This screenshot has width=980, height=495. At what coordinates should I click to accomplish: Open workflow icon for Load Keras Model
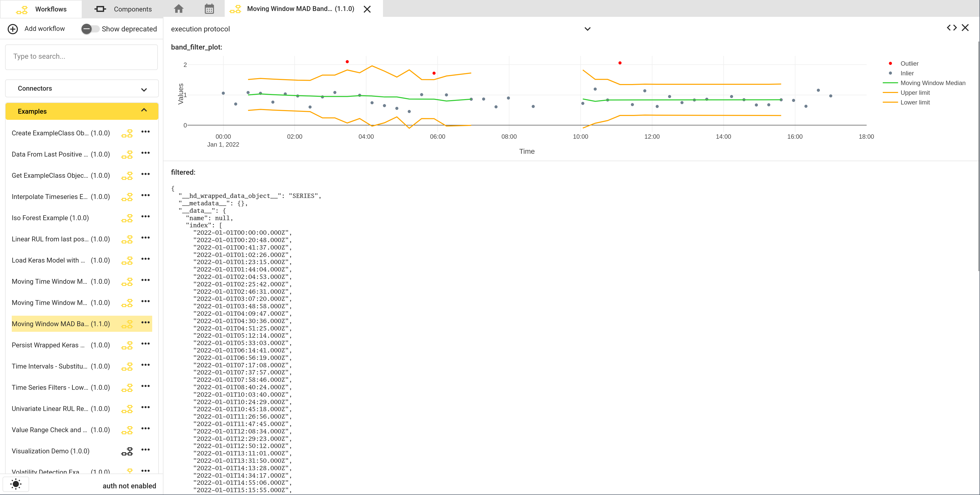tap(127, 261)
